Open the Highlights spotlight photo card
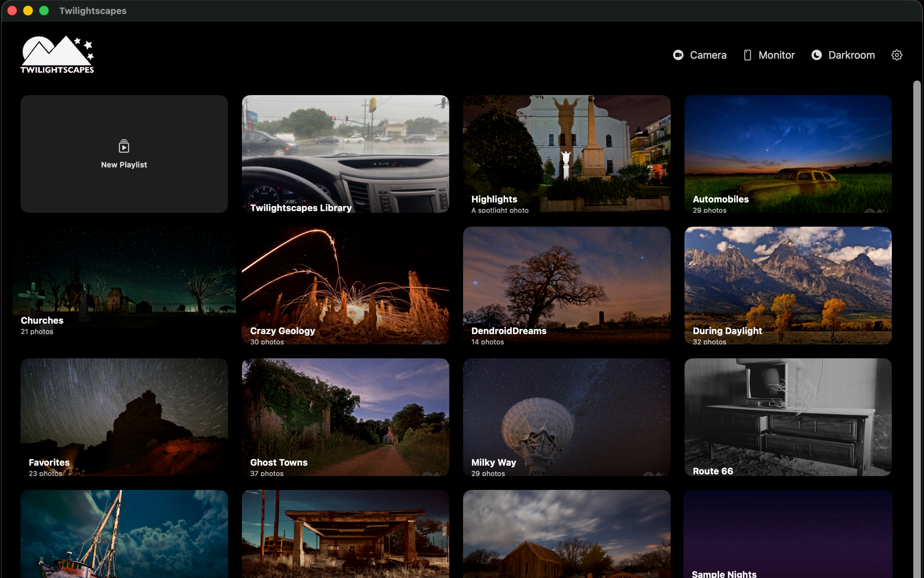Screen dimensions: 924x578 (567, 154)
